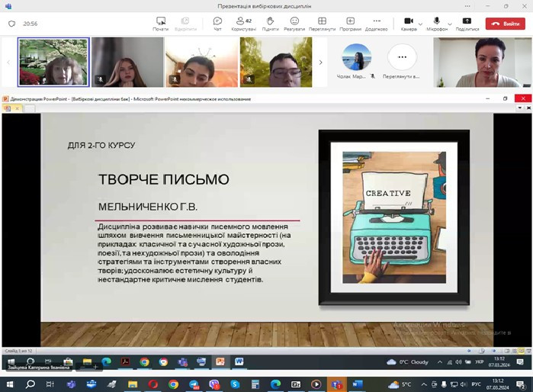Viewport: 533px width, 392px height.
Task: Leave the meeting with the Вийти button
Action: (506, 24)
